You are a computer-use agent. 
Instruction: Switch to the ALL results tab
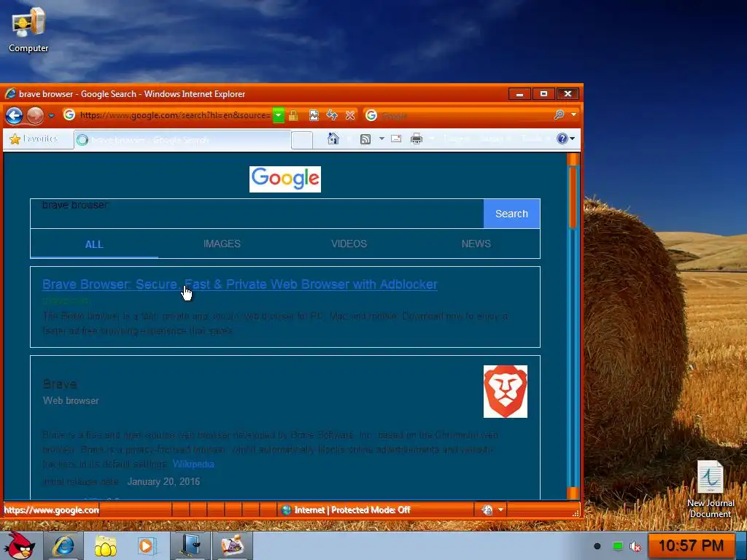pos(94,244)
